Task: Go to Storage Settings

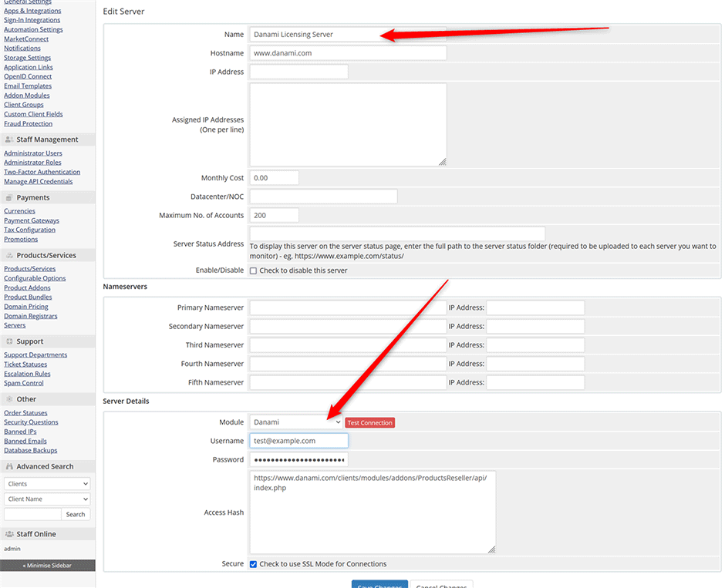Action: [x=27, y=58]
